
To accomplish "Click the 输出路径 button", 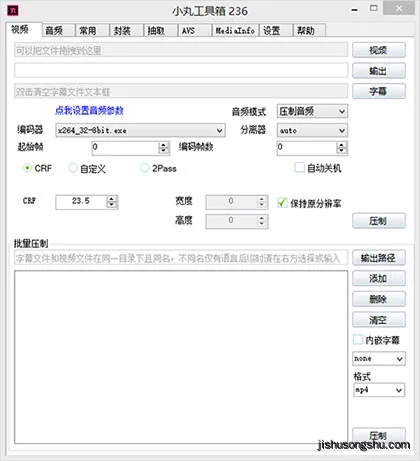I will coord(379,258).
